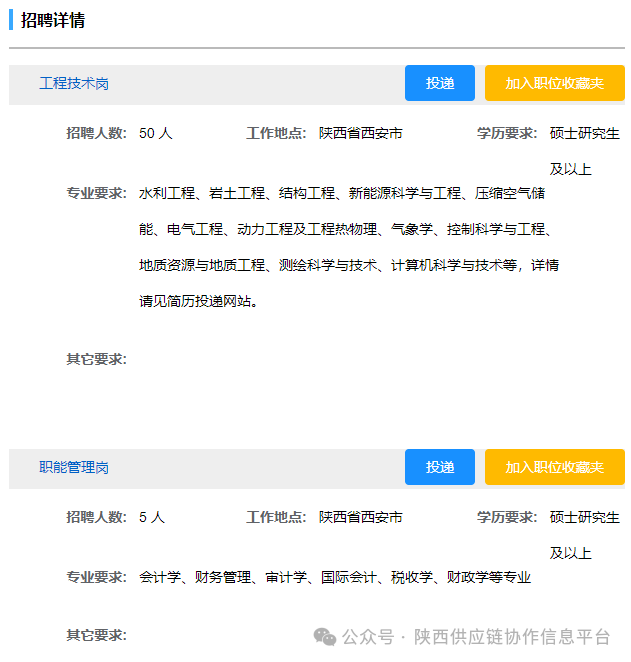Click 硕士研究生及以上 under 职能管理岗

pos(584,535)
